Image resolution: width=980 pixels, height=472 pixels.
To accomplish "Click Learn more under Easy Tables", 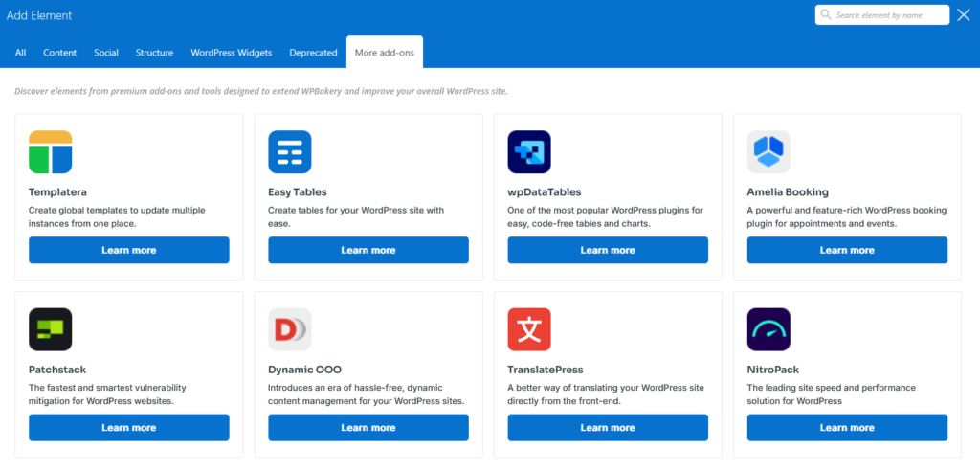I will coord(368,250).
